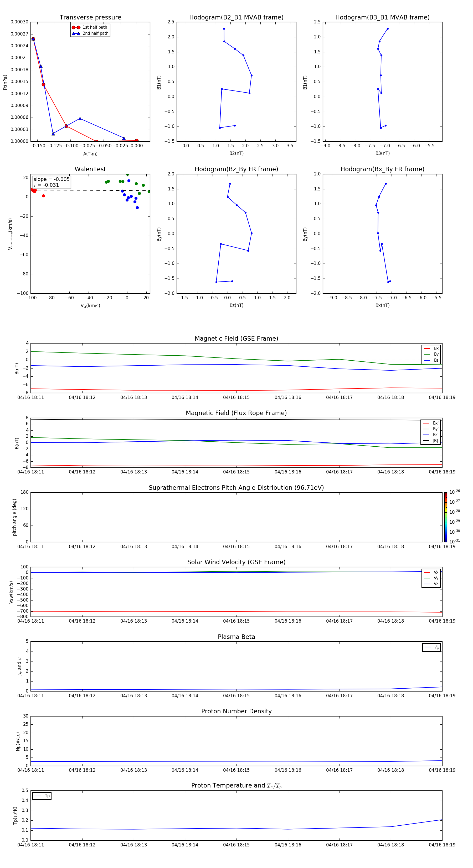This screenshot has height=868, width=473.
Task: Click the Vx legend entry in velocity plot
Action: (431, 572)
